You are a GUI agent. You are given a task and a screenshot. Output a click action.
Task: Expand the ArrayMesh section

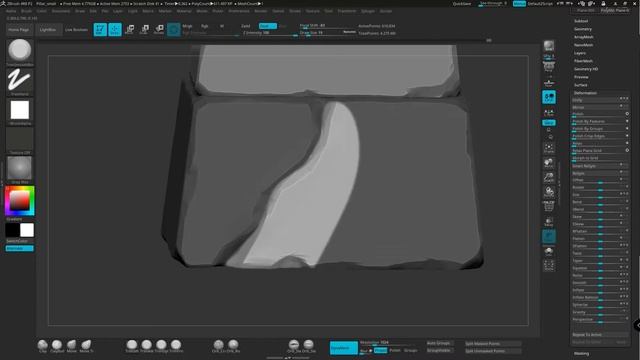click(x=583, y=37)
